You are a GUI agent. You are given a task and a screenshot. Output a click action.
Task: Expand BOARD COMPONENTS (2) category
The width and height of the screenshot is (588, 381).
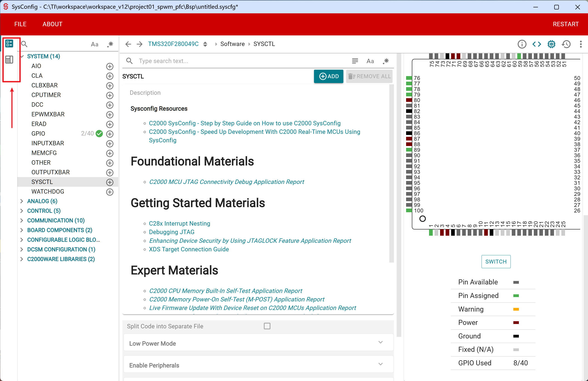click(x=22, y=230)
